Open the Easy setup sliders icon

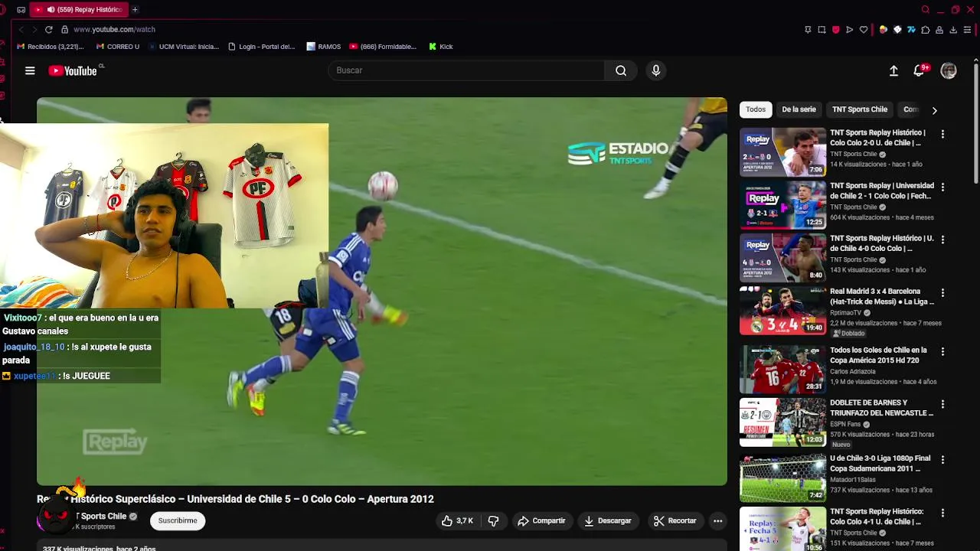[x=968, y=30]
